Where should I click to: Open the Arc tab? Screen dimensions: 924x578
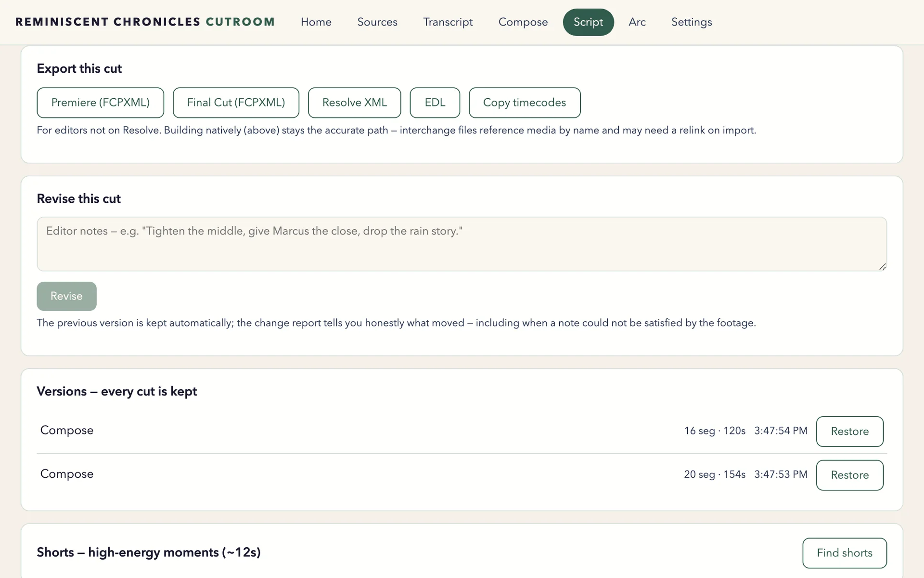coord(637,22)
